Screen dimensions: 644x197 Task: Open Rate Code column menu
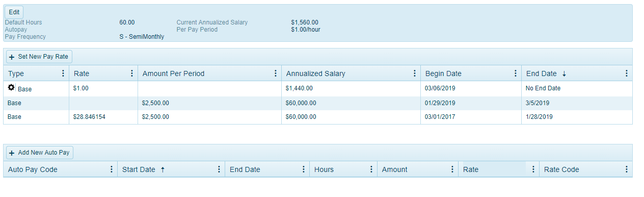point(626,169)
